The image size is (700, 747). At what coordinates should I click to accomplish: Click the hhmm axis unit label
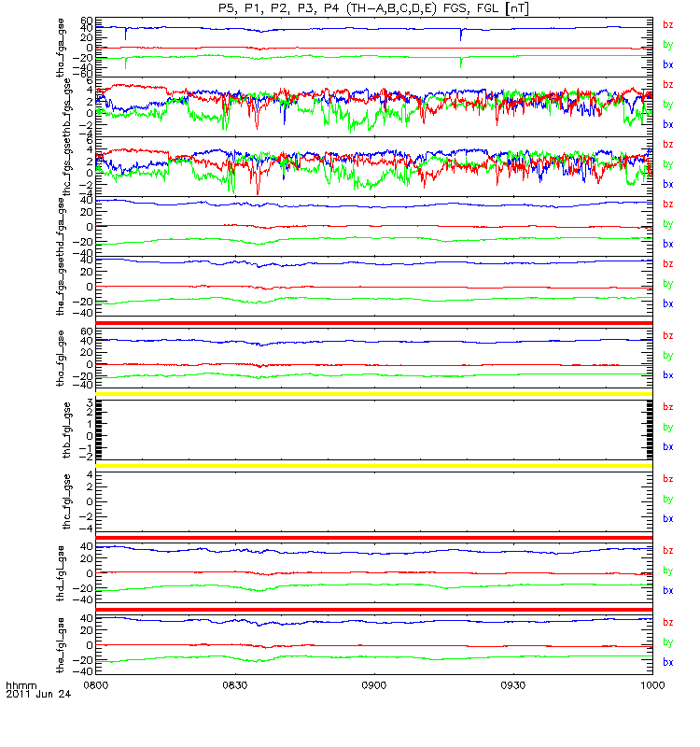click(21, 685)
